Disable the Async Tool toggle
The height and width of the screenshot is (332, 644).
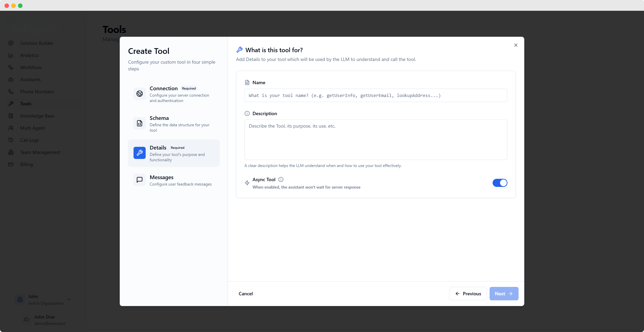coord(500,183)
